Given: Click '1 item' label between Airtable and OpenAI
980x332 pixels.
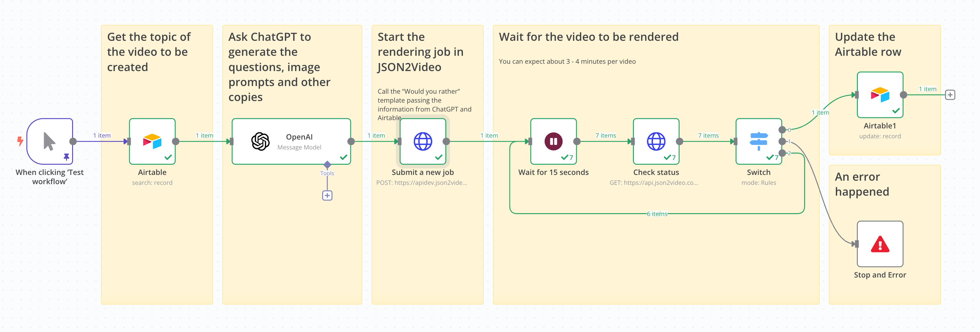Looking at the screenshot, I should (204, 136).
